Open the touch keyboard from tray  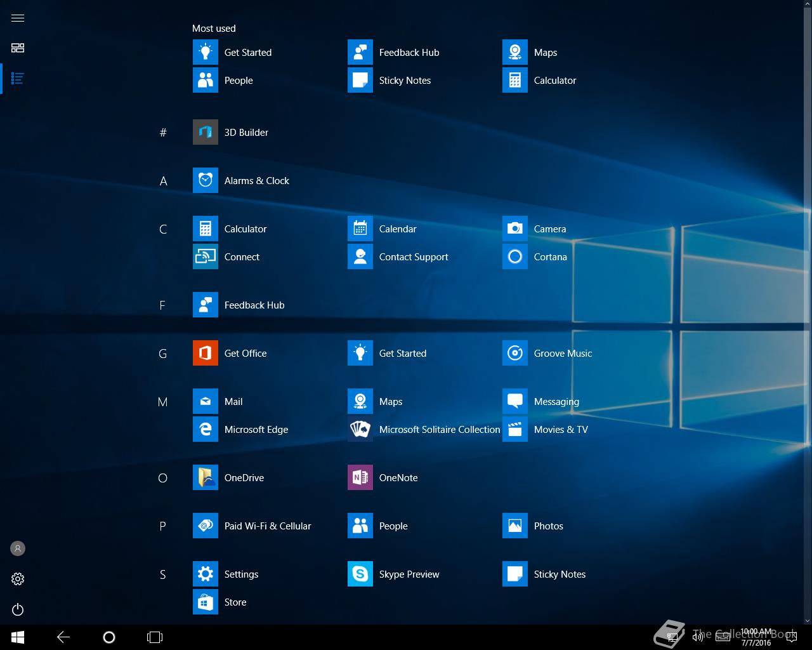pos(723,637)
